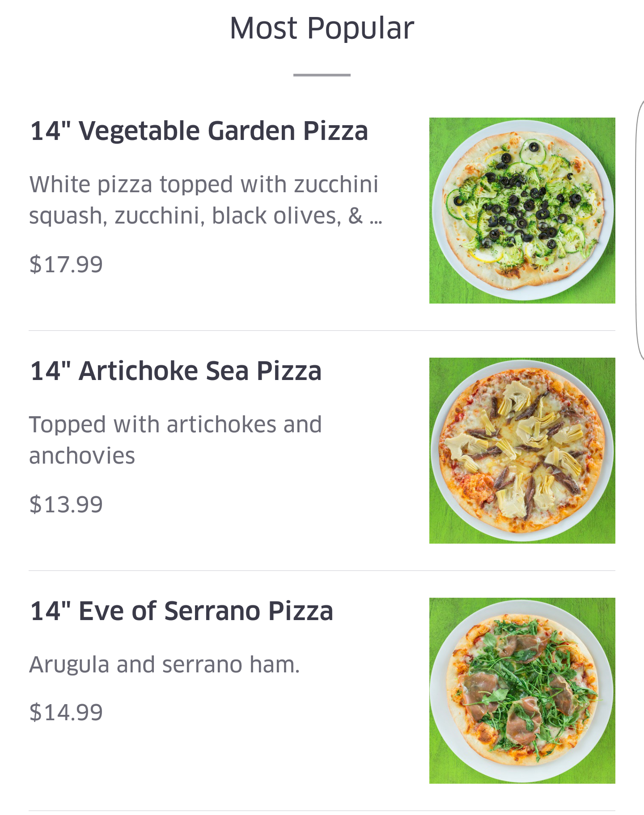644x815 pixels.
Task: Tap the "Topped with artichokes and" text line
Action: coord(175,425)
